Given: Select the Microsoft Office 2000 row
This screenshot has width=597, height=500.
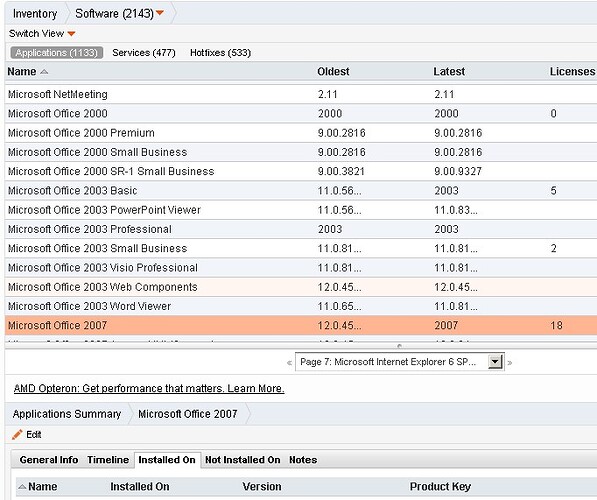Looking at the screenshot, I should pyautogui.click(x=301, y=113).
